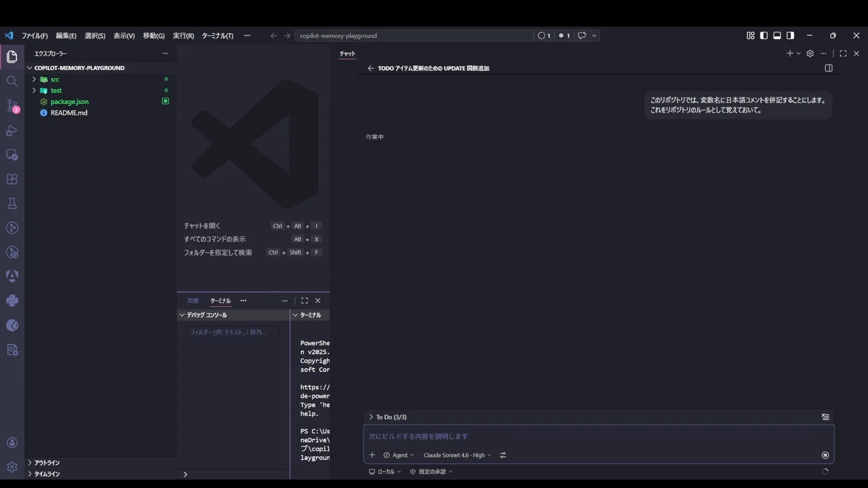Screen dimensions: 868x488
Task: Click the copilot-memory-playground command center search
Action: 414,36
